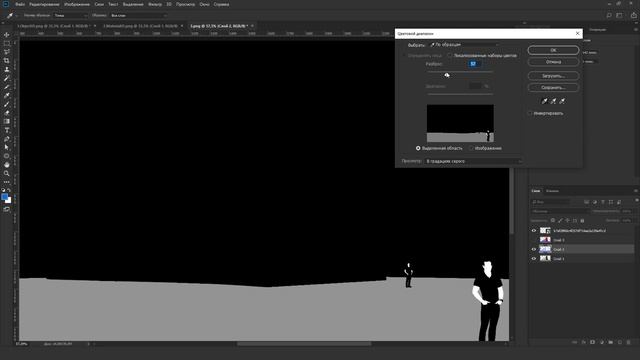The image size is (640, 360).
Task: Click the white background color swatch
Action: (x=9, y=201)
